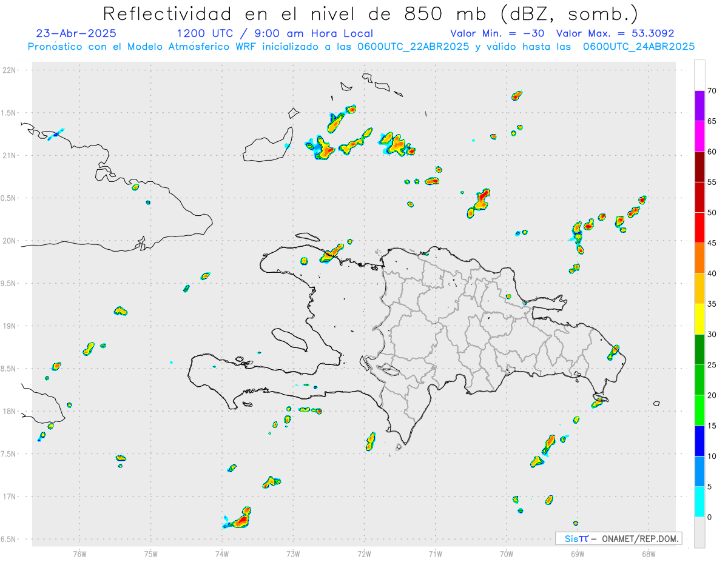This screenshot has height=562, width=728.
Task: Pick the gold 35-40 dBZ legend segment
Action: click(699, 289)
